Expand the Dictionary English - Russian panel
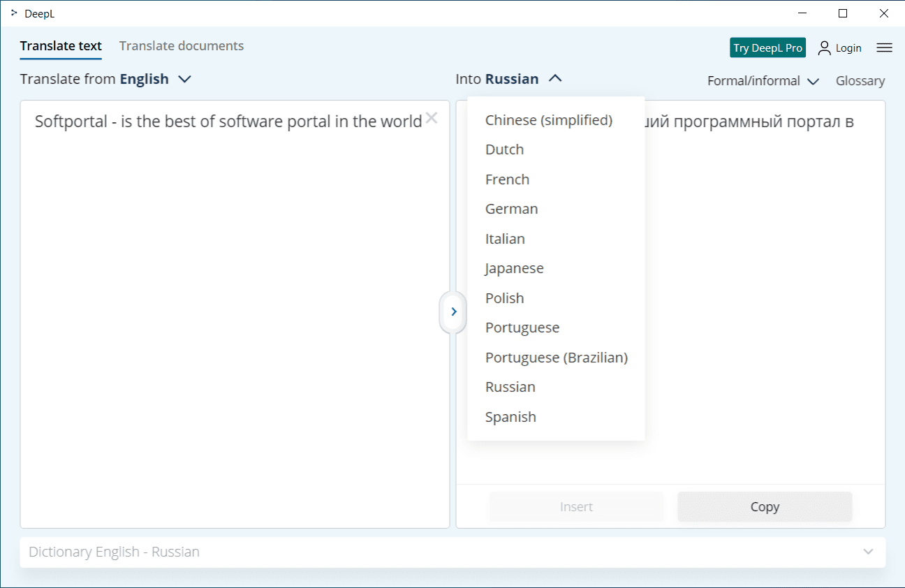The height and width of the screenshot is (588, 905). (x=868, y=552)
